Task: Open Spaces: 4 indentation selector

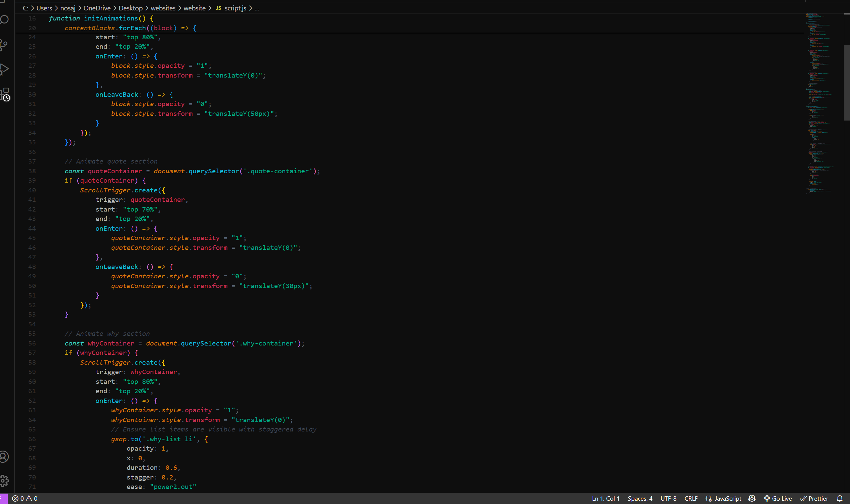Action: click(640, 498)
